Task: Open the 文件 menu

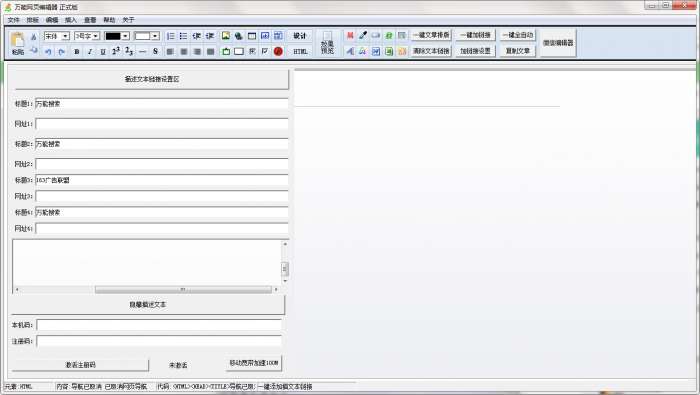Action: point(13,20)
